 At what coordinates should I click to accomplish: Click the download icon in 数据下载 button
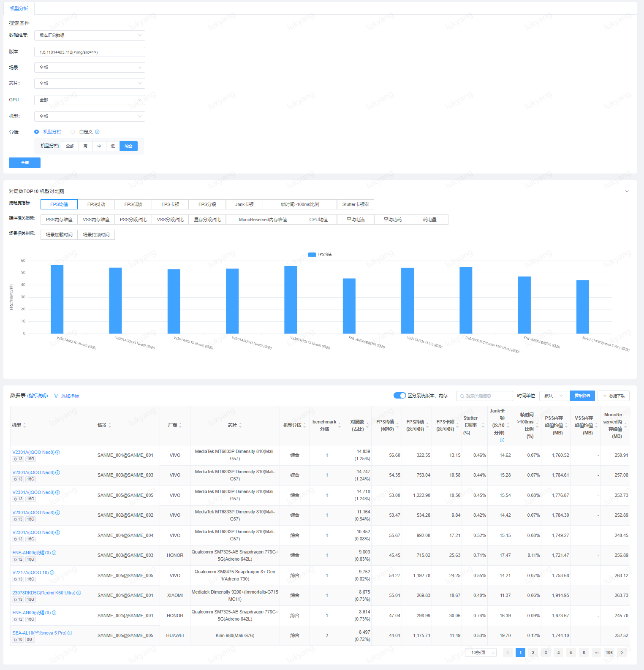click(x=605, y=396)
